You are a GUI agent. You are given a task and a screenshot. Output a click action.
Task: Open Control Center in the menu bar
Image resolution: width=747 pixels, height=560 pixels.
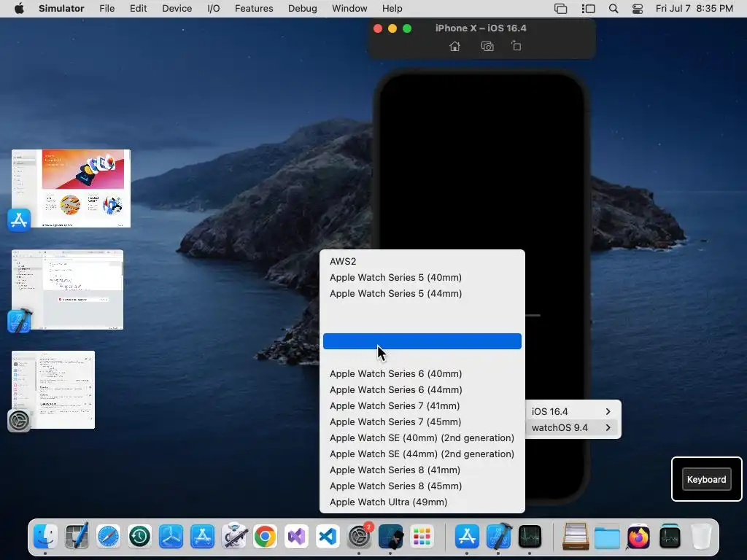(638, 9)
